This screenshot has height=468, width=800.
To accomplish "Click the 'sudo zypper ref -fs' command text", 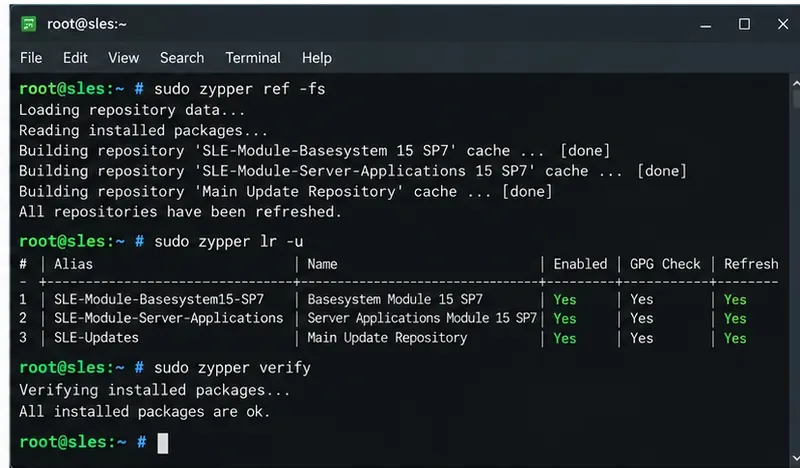I will pos(239,89).
